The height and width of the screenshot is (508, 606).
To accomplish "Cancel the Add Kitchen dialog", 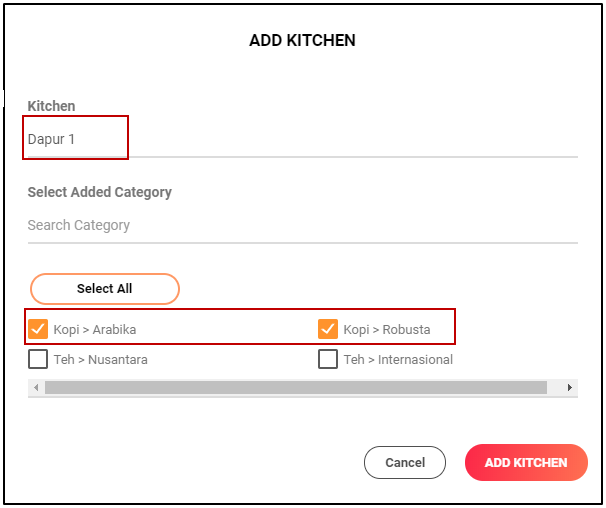I will 405,463.
